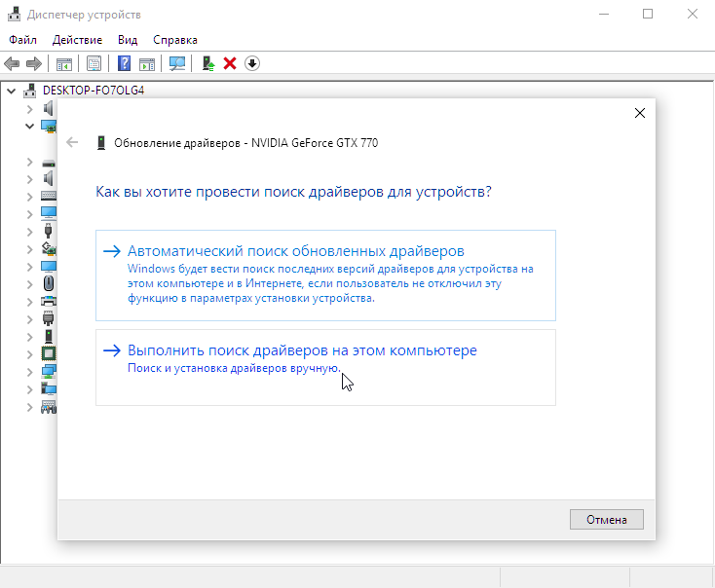Select the display adapters category icon

pyautogui.click(x=49, y=126)
